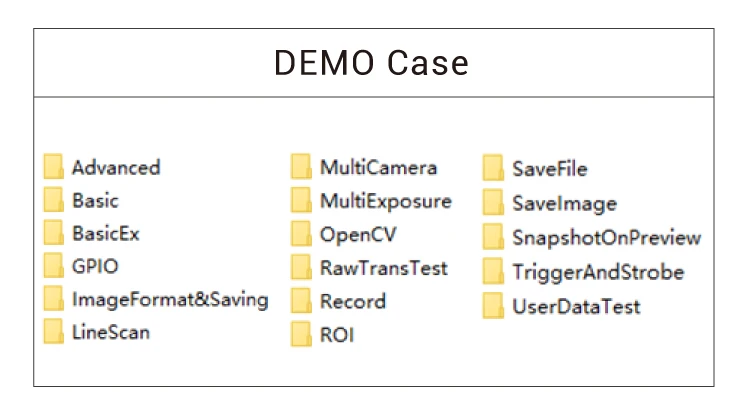Viewport: 750px width, 400px height.
Task: Select the Basic folder icon
Action: [54, 200]
